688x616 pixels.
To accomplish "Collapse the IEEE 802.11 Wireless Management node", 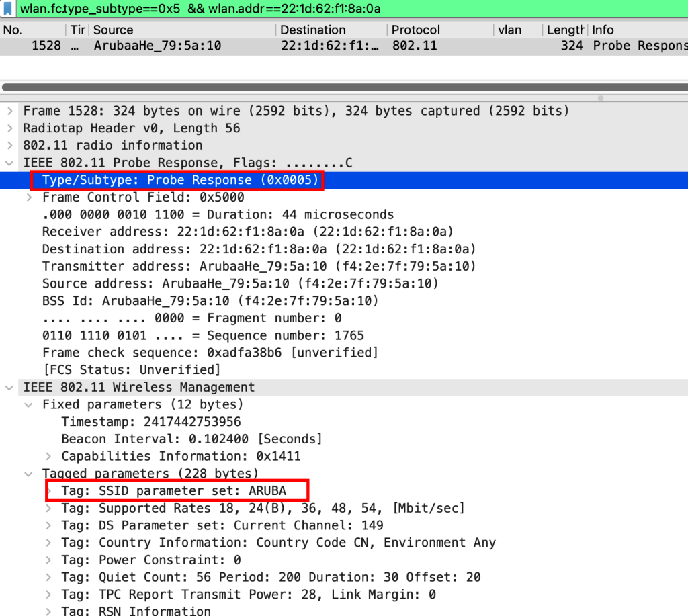I will (9, 388).
